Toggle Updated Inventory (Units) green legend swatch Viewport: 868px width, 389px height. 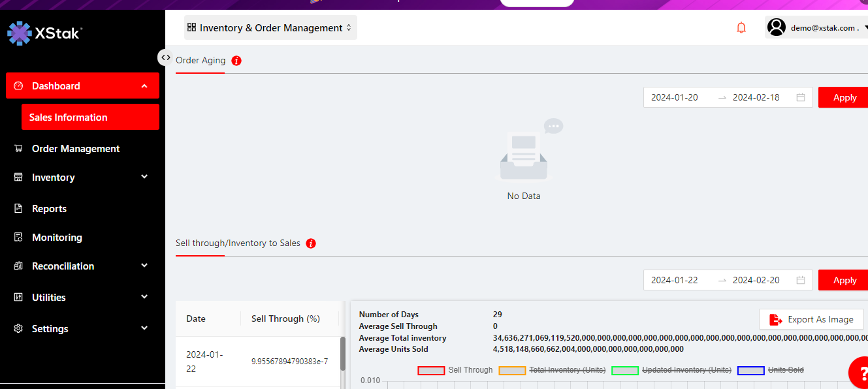pos(624,370)
